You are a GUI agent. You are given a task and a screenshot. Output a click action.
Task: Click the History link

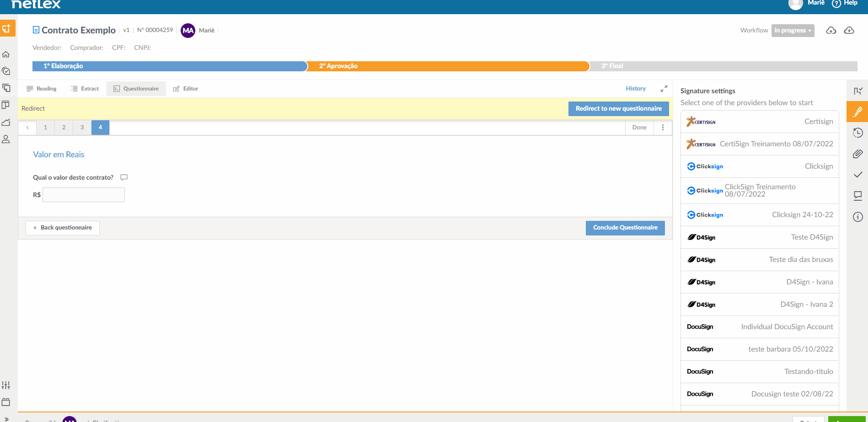(x=636, y=89)
